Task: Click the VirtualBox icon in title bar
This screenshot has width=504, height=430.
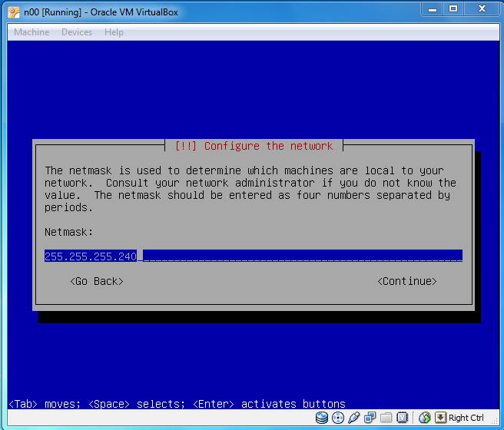Action: pos(14,12)
